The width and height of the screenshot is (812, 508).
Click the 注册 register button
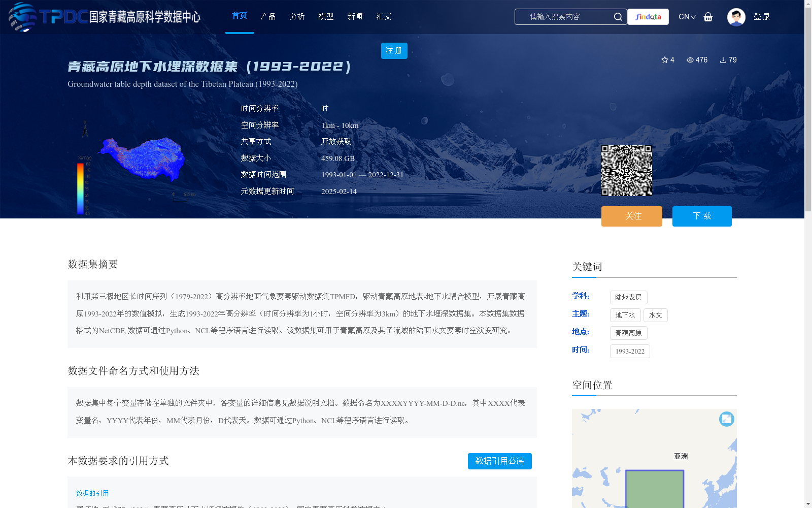(x=394, y=51)
